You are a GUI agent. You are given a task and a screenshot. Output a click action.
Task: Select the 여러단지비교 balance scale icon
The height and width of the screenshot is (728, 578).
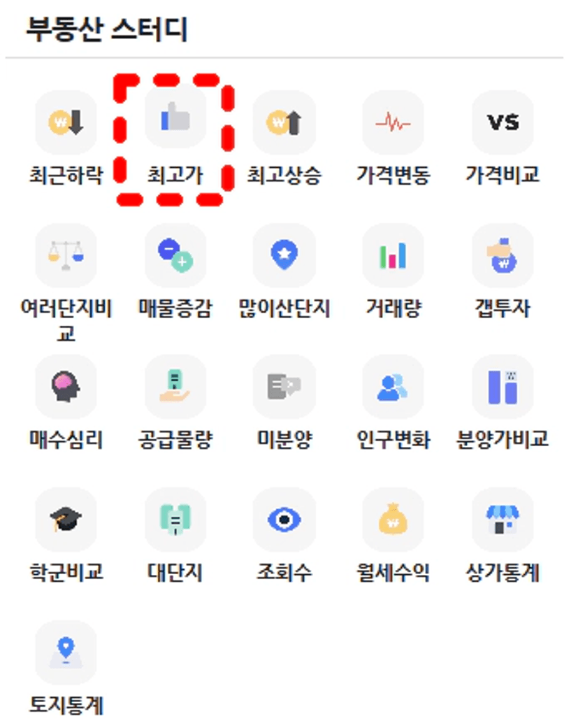pyautogui.click(x=66, y=255)
